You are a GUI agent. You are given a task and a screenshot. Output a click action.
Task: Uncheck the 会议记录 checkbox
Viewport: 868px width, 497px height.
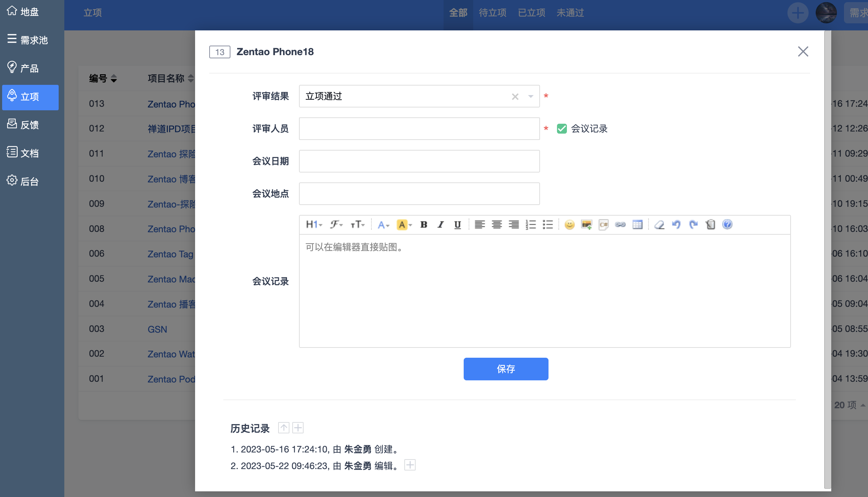pyautogui.click(x=562, y=129)
